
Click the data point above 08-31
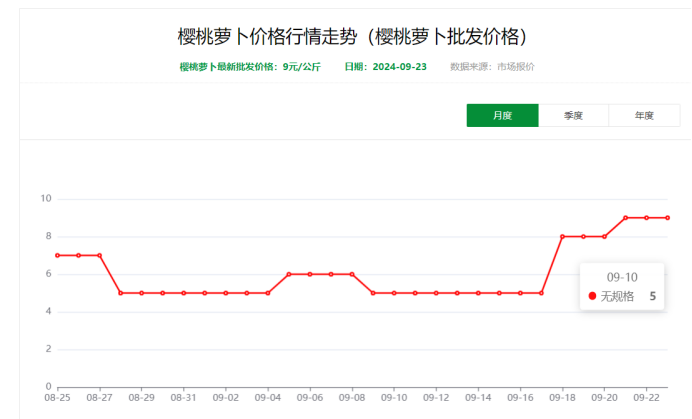[184, 293]
